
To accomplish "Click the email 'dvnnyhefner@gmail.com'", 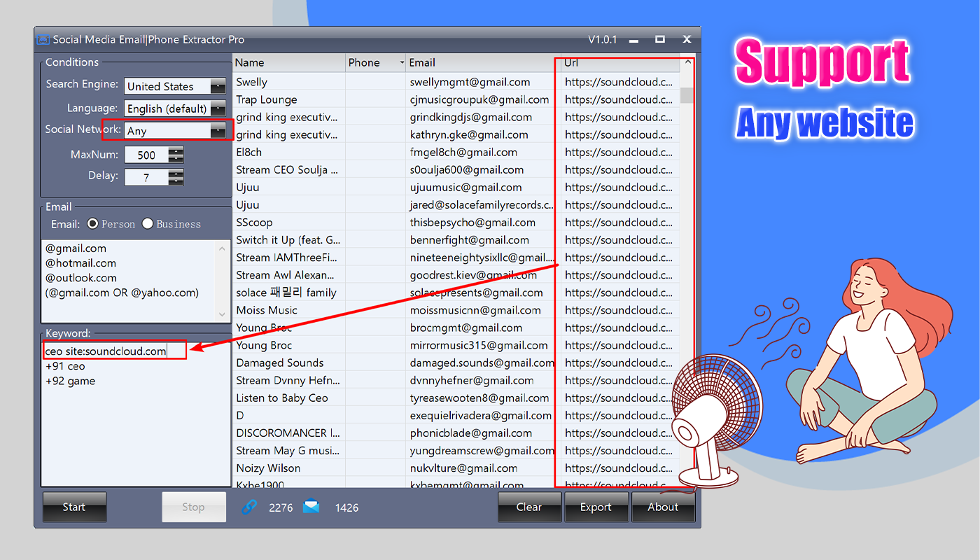I will tap(472, 380).
